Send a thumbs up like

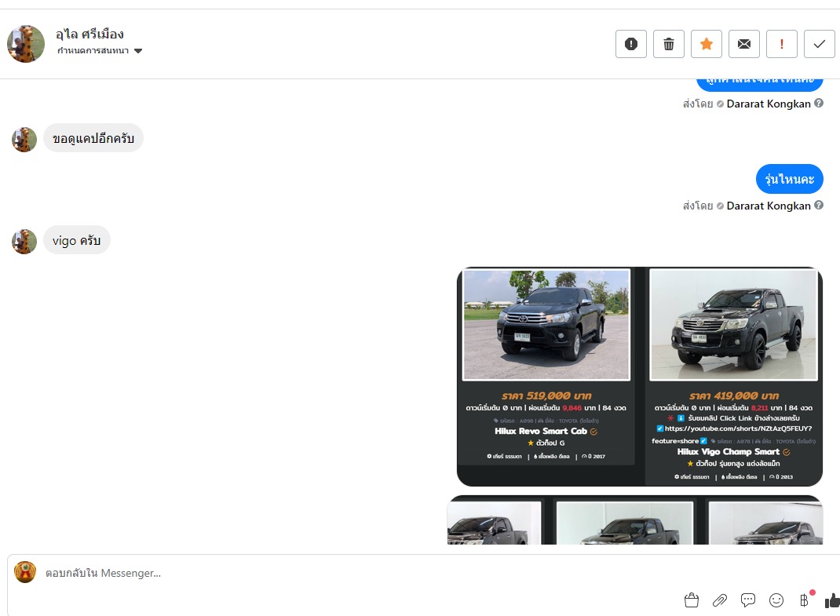coord(832,600)
